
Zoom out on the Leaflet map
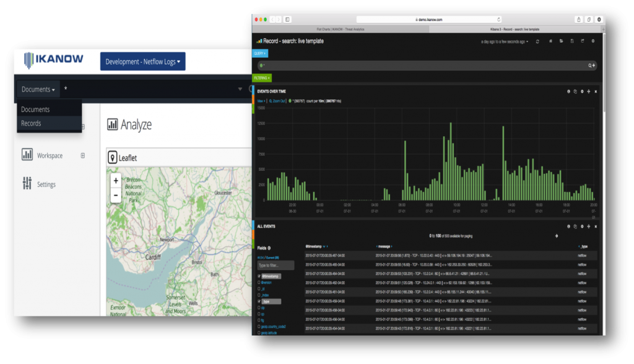point(116,196)
